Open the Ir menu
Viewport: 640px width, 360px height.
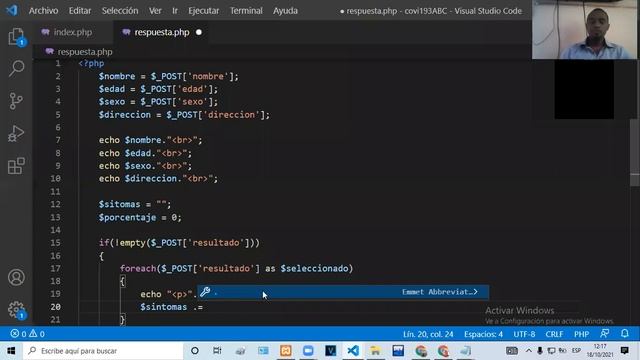pyautogui.click(x=175, y=11)
